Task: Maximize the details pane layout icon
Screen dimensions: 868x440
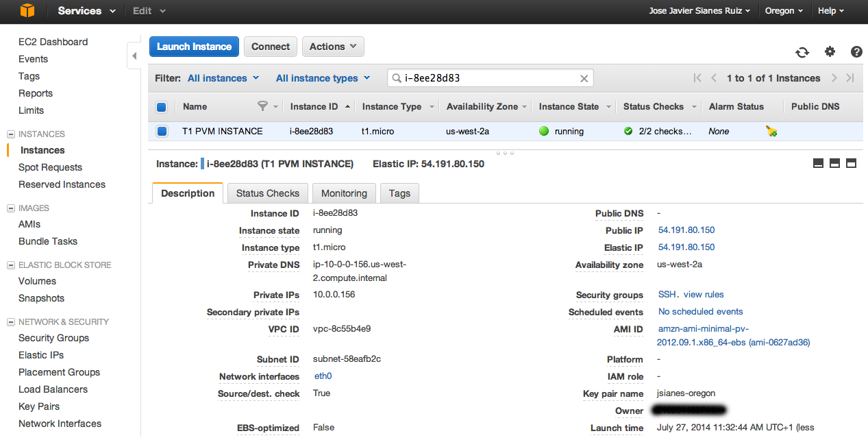Action: (x=852, y=163)
